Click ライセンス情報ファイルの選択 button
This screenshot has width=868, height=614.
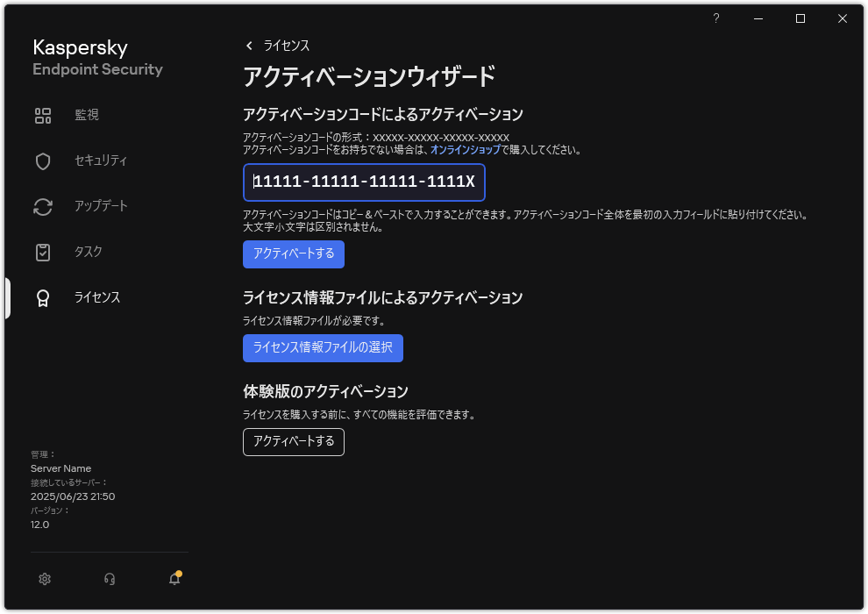(323, 348)
